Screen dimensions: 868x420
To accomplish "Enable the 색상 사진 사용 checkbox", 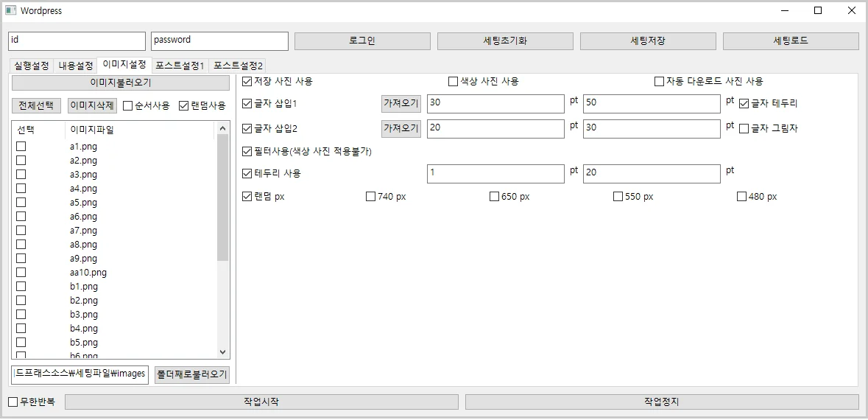I will (454, 82).
